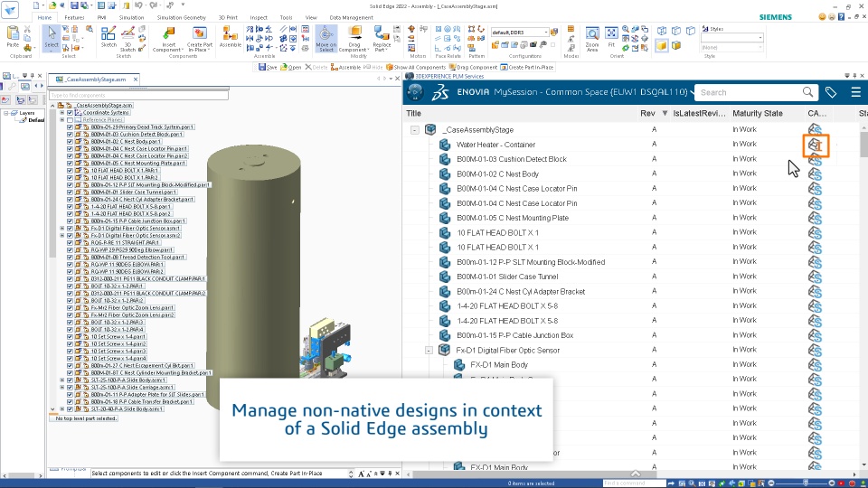The image size is (868, 488).
Task: Open the Styles combo box
Action: [731, 38]
